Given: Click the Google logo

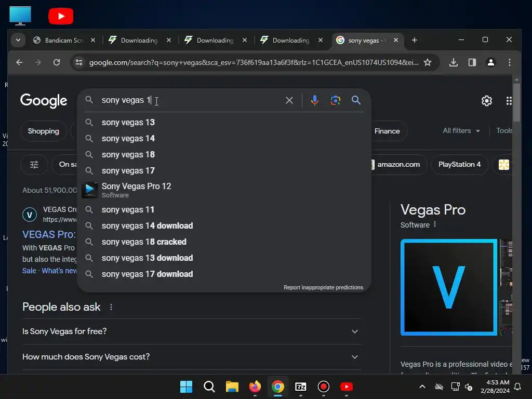Looking at the screenshot, I should pyautogui.click(x=44, y=100).
